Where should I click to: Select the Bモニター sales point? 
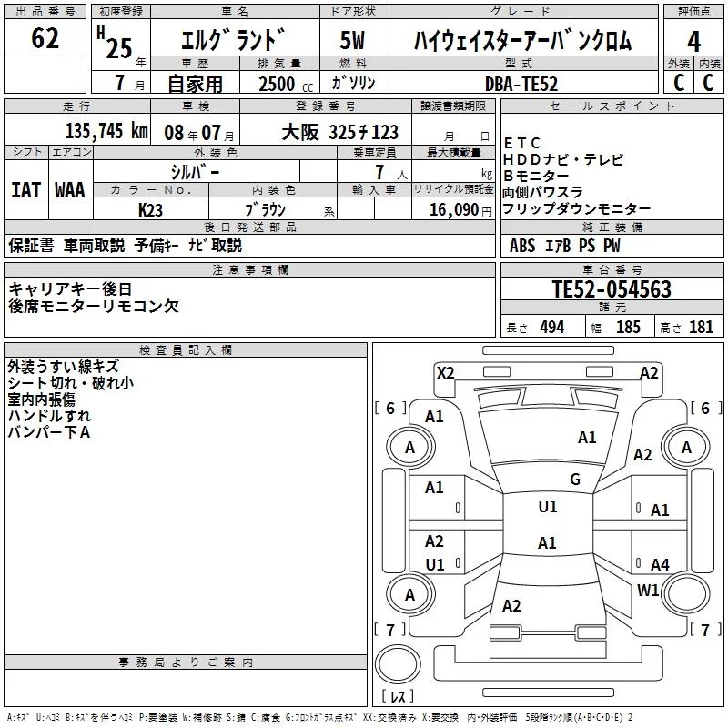pos(536,176)
